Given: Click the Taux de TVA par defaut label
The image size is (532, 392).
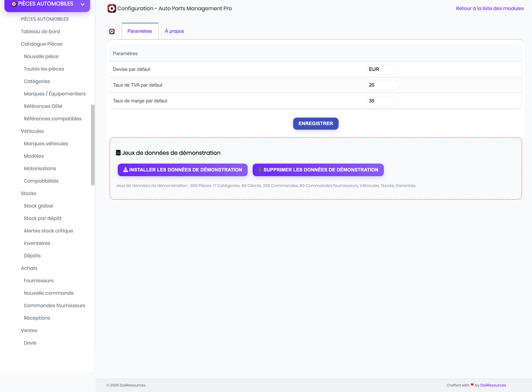Looking at the screenshot, I should coord(138,85).
